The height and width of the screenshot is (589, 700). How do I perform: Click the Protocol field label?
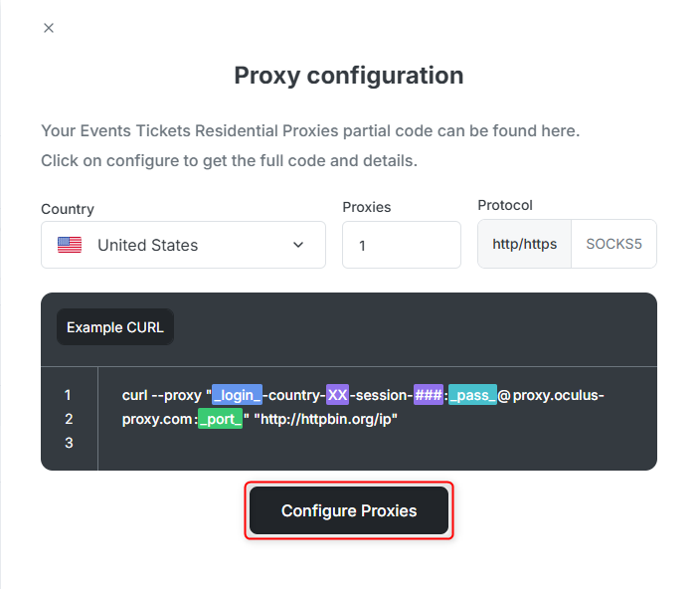click(505, 205)
